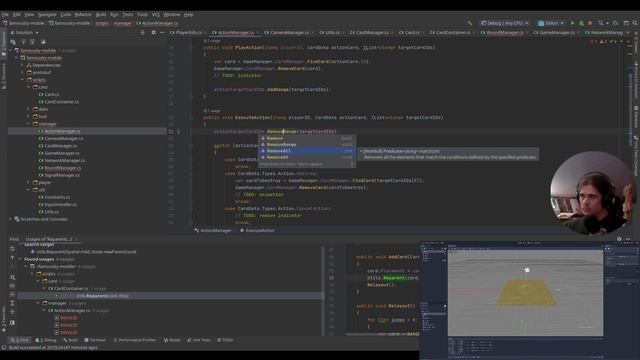Open the Navigate menu
The image size is (640, 360).
47,14
